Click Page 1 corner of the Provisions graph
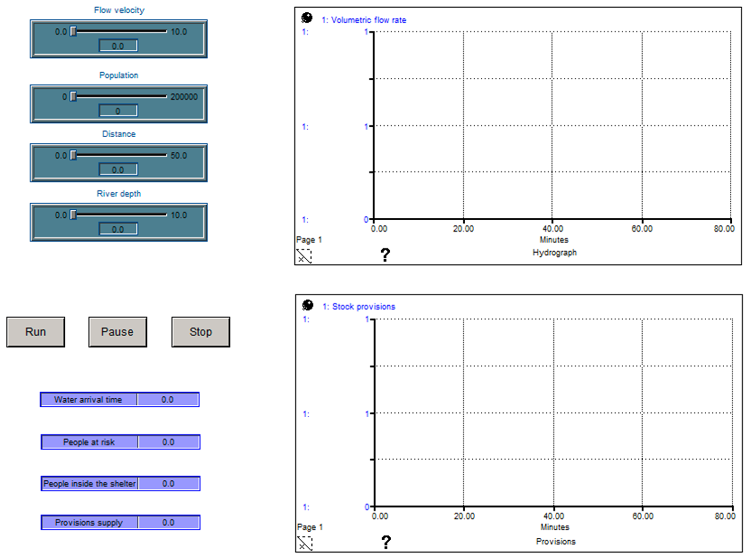This screenshot has height=560, width=750. [x=308, y=527]
